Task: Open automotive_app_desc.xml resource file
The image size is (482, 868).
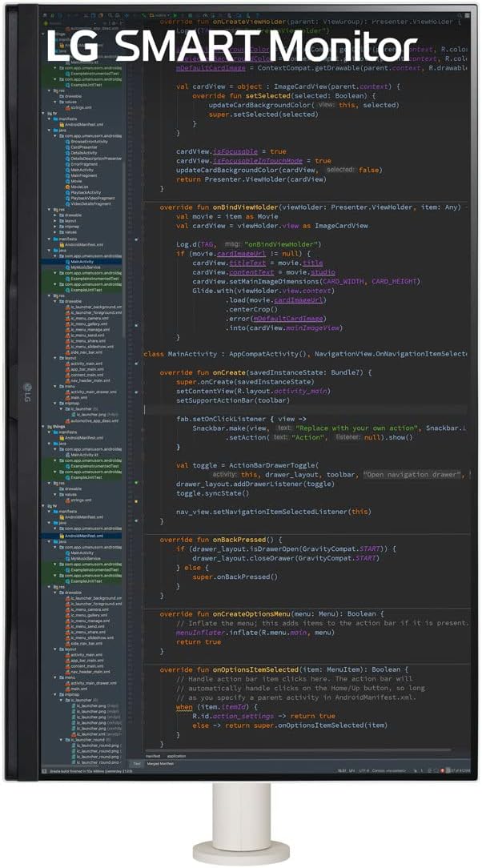Action: pyautogui.click(x=94, y=420)
